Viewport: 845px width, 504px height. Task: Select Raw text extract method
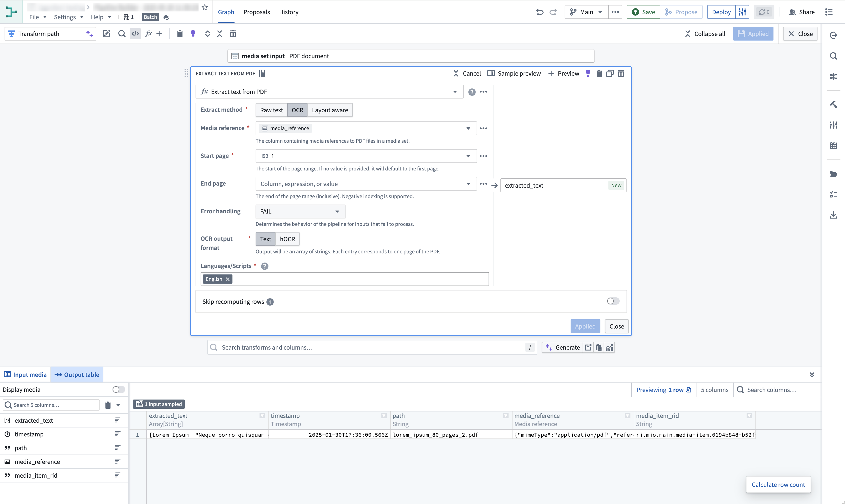click(271, 110)
